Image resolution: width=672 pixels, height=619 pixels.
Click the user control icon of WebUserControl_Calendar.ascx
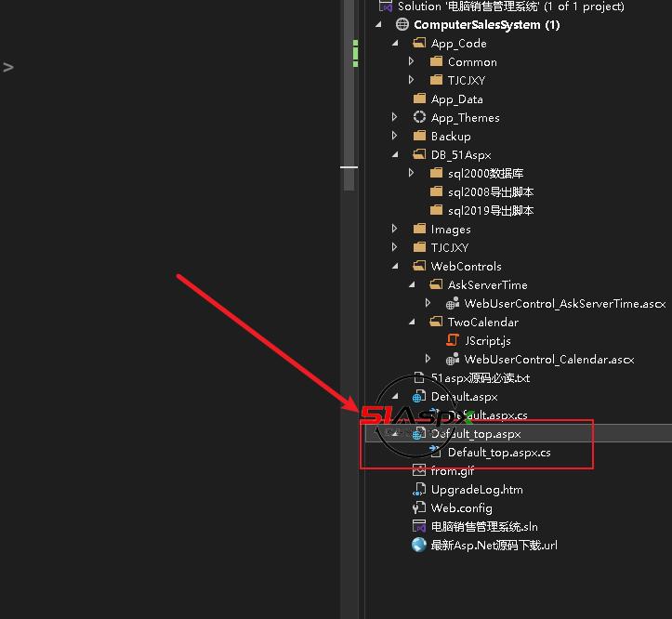pyautogui.click(x=453, y=359)
